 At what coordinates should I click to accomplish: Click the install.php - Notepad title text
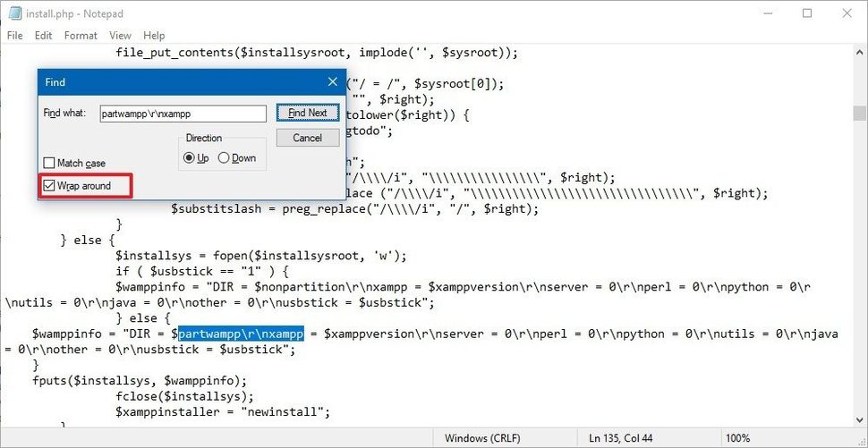[75, 13]
